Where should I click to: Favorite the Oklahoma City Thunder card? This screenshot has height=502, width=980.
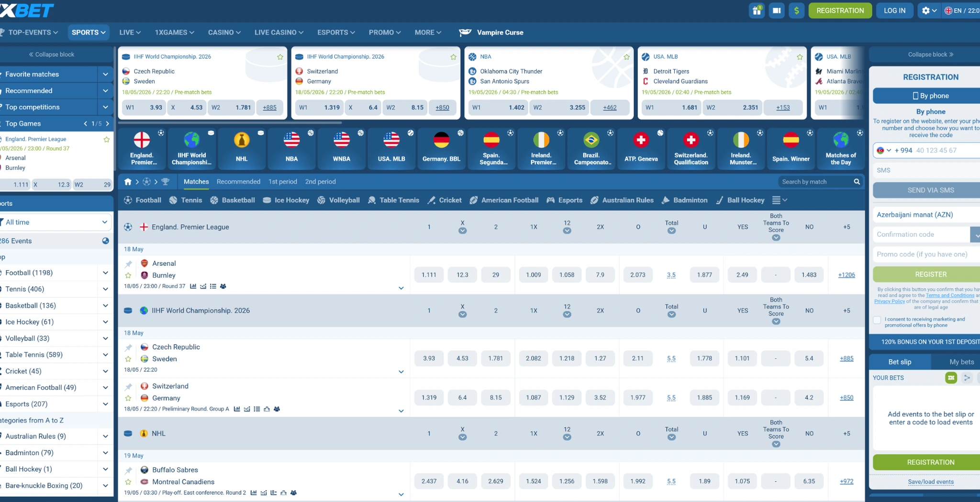coord(626,57)
